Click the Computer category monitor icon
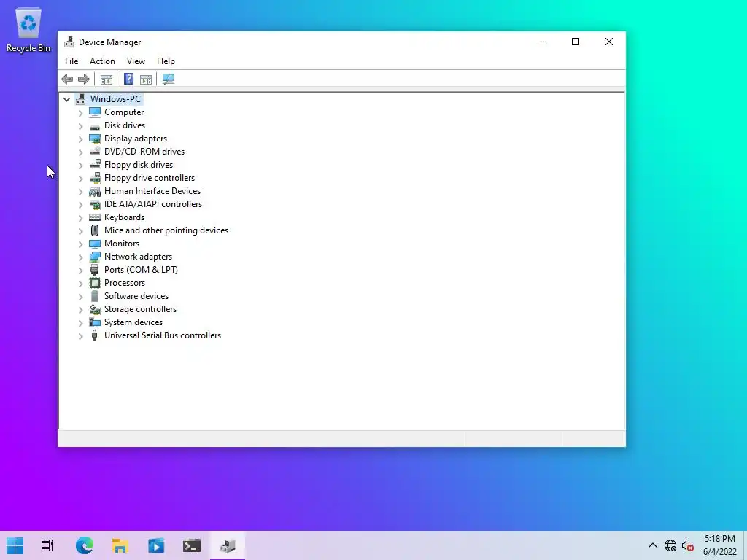 tap(95, 112)
